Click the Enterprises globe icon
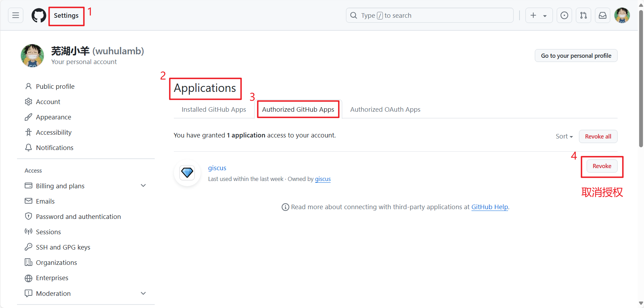The height and width of the screenshot is (308, 644). pyautogui.click(x=29, y=278)
